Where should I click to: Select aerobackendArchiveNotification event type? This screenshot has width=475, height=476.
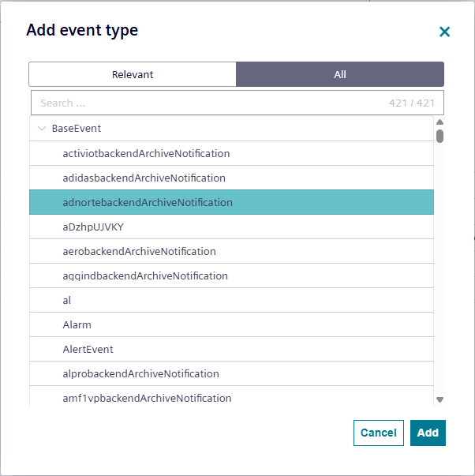[x=139, y=251]
